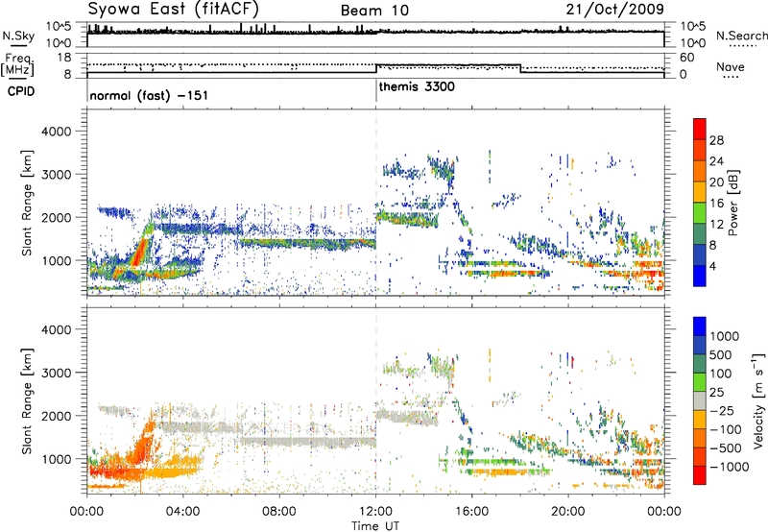Click the right '10^0' noise axis tick
Image resolution: width=768 pixels, height=532 pixels.
pos(692,43)
